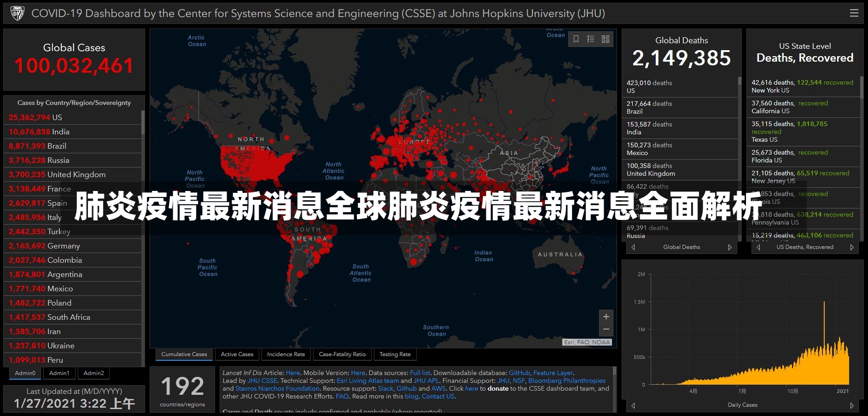Open the Slack resource support link

(386, 388)
